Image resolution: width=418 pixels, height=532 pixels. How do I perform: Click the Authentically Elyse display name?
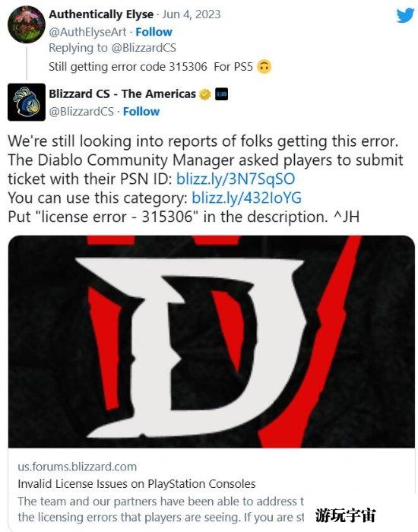coord(101,14)
